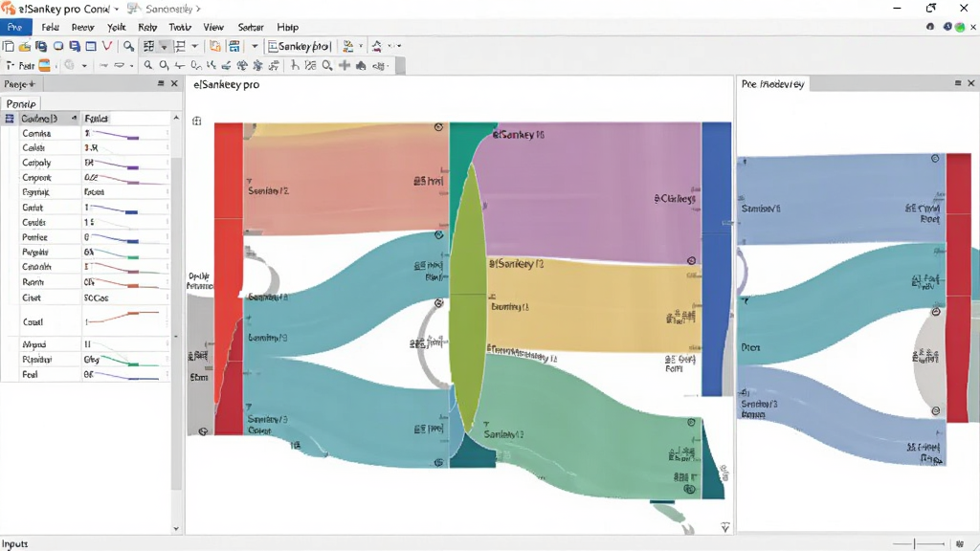This screenshot has height=551, width=980.
Task: Open the title bar dropdown arrow after app name
Action: [116, 9]
